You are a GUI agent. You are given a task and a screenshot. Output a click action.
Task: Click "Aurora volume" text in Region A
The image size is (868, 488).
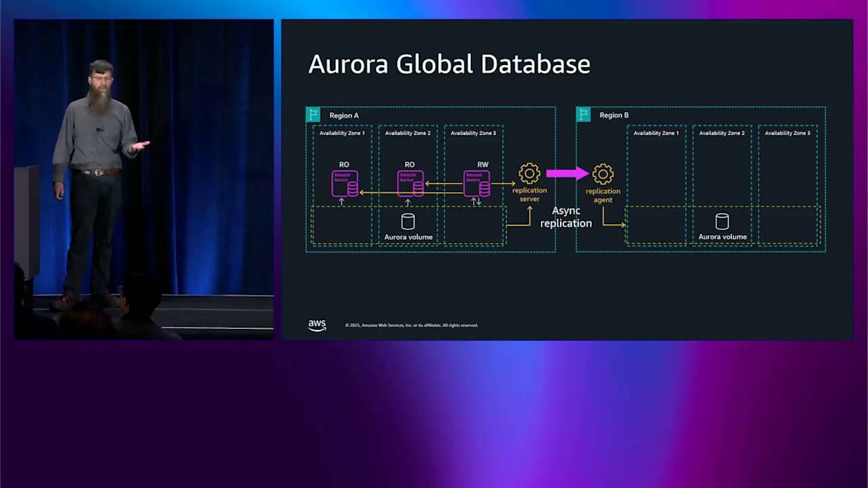point(408,237)
